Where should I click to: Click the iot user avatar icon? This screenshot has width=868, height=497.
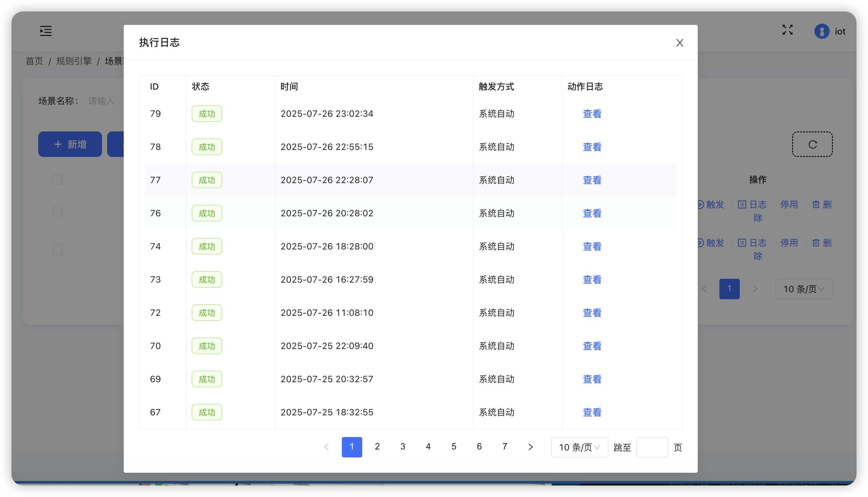pos(821,31)
